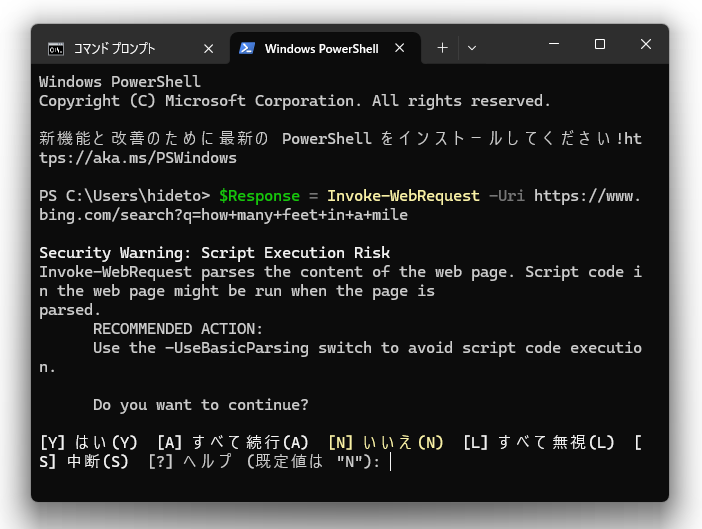This screenshot has width=702, height=529.
Task: Click the -UseBasicParsing switch text
Action: coord(237,348)
